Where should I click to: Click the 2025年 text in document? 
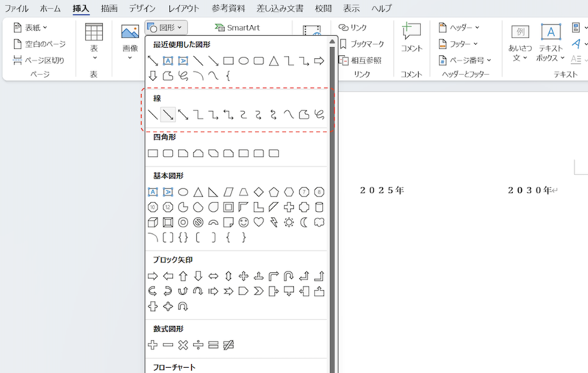click(x=381, y=191)
